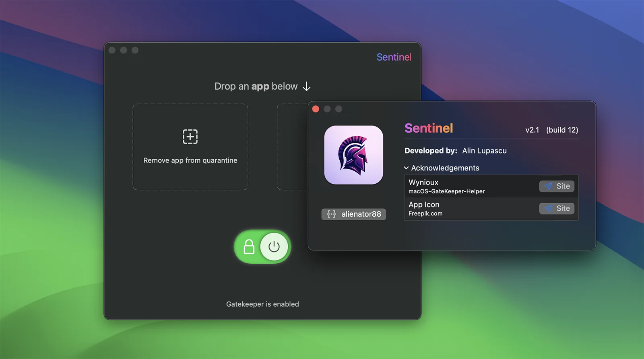Click the Sentinel Spartan helmet app icon
This screenshot has height=359, width=644.
[x=354, y=155]
